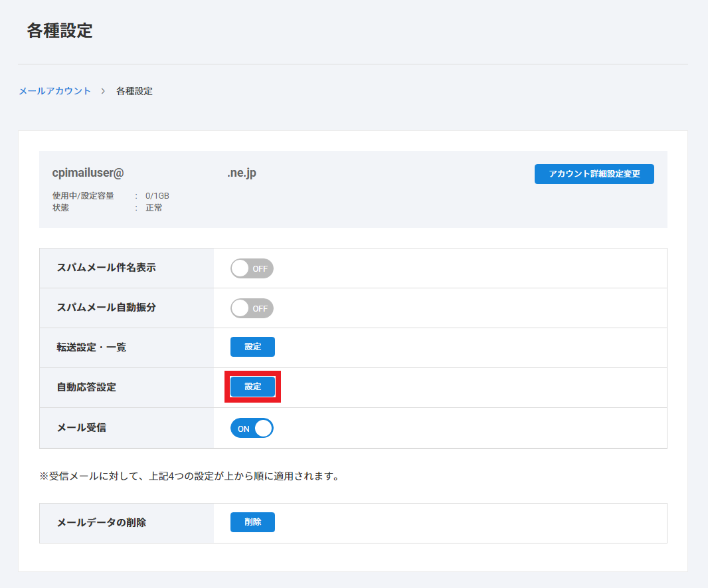Click the note about 上記4つの設定
The image size is (708, 588).
(x=189, y=476)
